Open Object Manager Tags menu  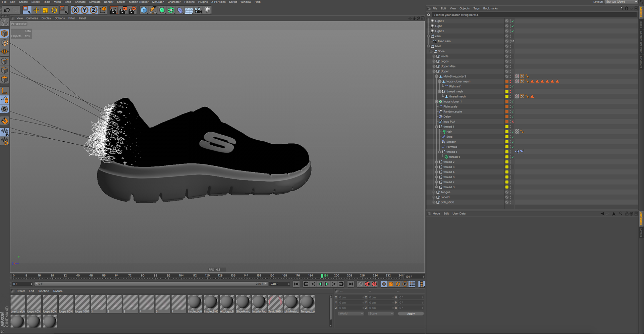(476, 8)
